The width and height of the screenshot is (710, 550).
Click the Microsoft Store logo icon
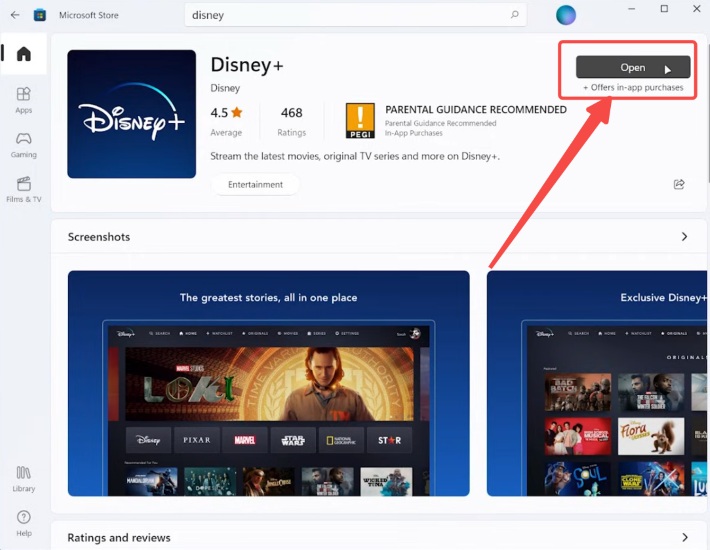tap(40, 15)
